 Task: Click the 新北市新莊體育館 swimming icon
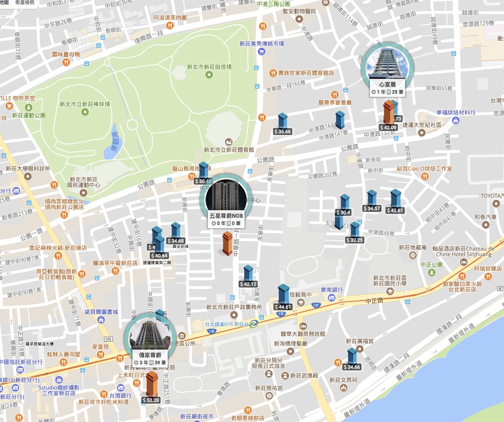(x=229, y=142)
